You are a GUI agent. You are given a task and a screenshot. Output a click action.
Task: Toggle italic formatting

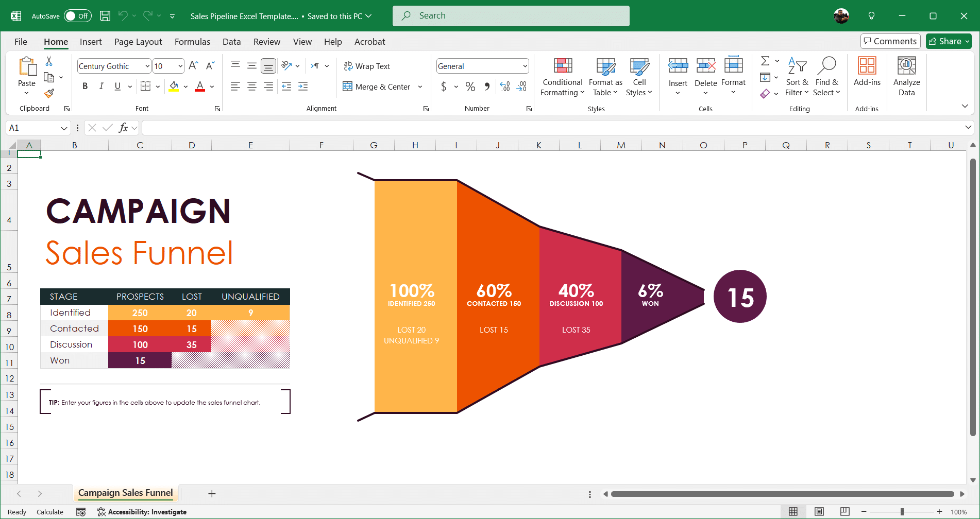[101, 86]
